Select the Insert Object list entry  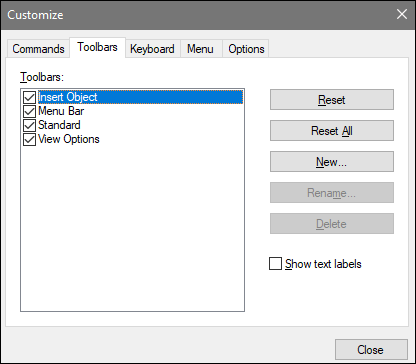(x=140, y=97)
